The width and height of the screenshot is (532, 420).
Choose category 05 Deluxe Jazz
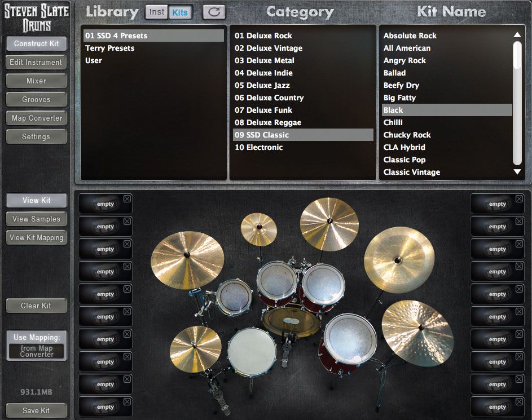(x=304, y=85)
